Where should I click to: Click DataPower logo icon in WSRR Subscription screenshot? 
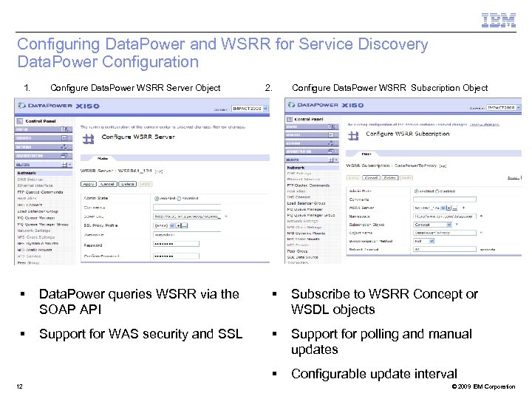click(291, 105)
